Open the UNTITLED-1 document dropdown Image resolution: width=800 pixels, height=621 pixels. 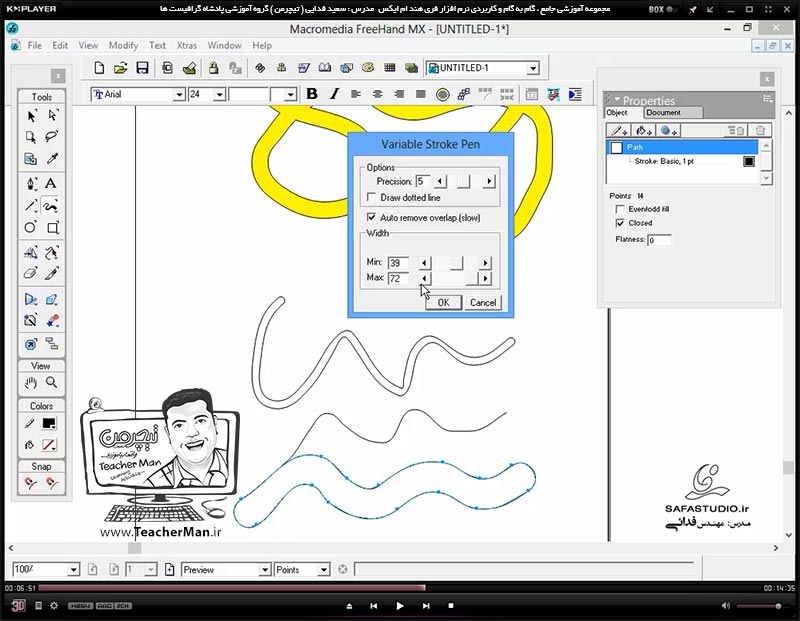[533, 68]
